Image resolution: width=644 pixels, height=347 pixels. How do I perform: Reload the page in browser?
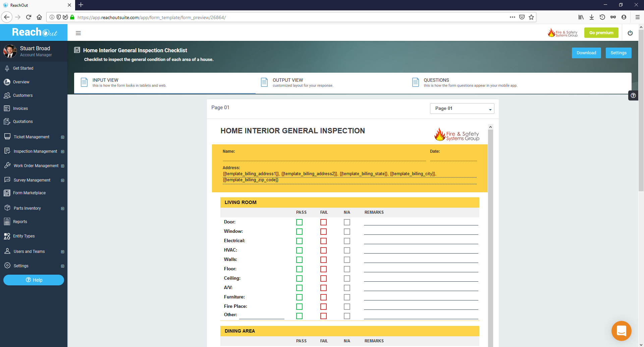(29, 17)
